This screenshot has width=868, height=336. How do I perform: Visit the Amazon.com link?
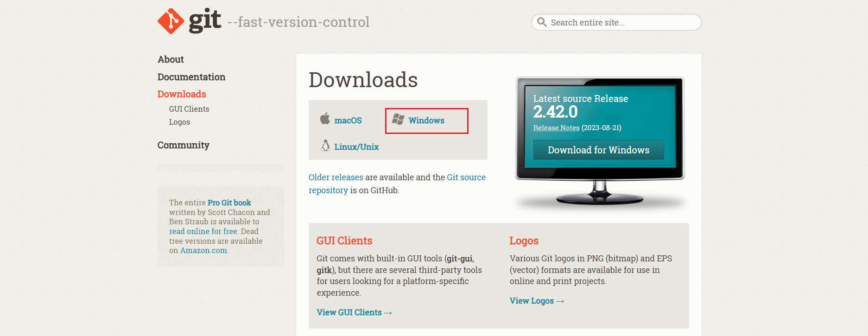point(203,250)
